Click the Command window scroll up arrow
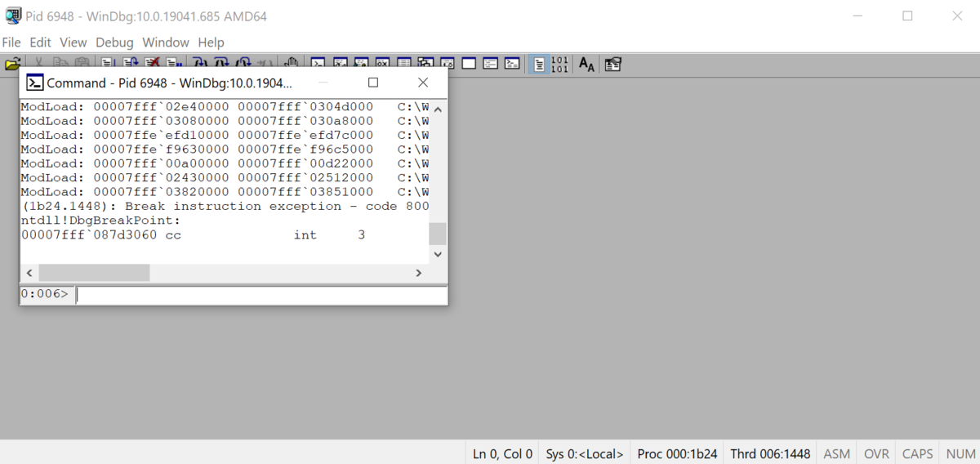Image resolution: width=980 pixels, height=464 pixels. [438, 109]
